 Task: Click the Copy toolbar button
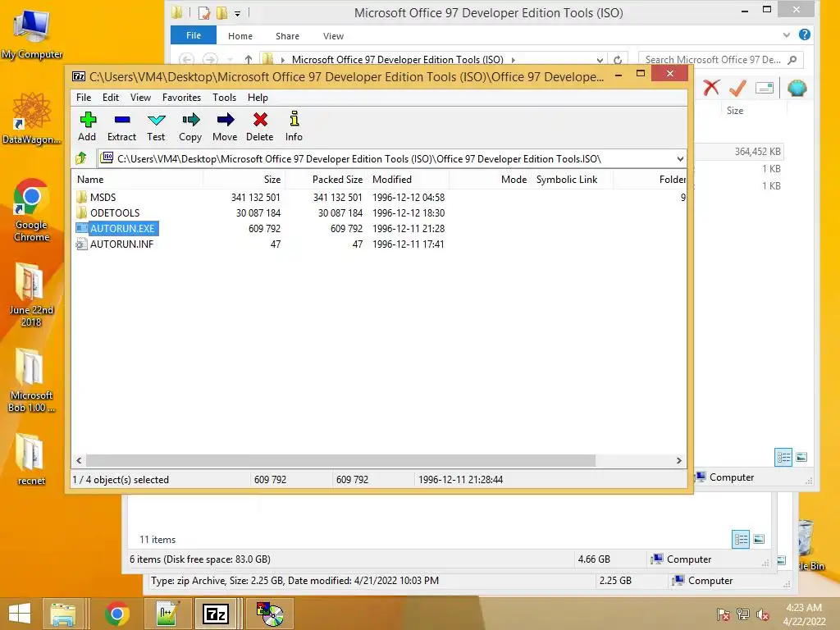pos(190,127)
